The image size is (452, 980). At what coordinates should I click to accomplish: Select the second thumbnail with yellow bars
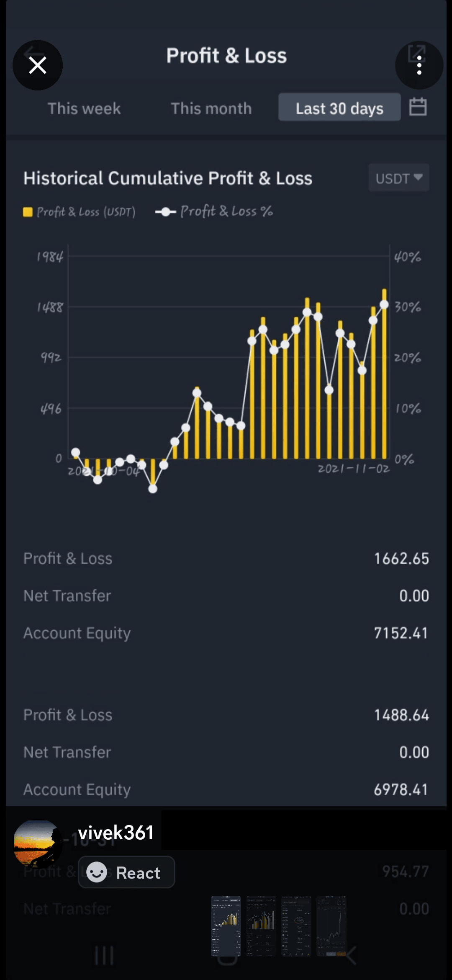tap(261, 926)
